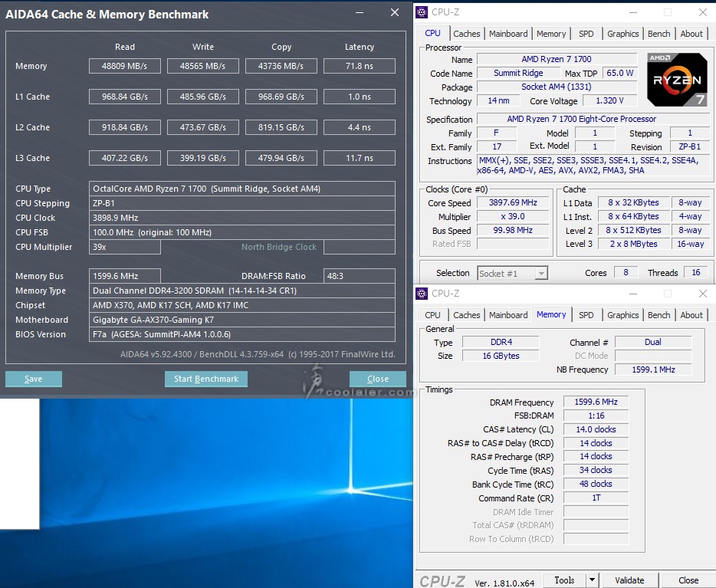Click the CPU Multiplier 39x field
The image size is (716, 588).
(x=125, y=247)
